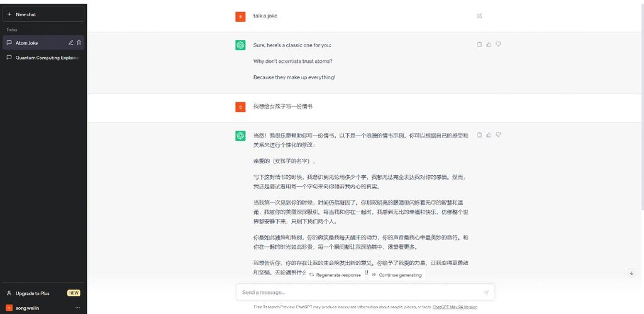This screenshot has height=314, width=644.
Task: Like the Chinese love letter response
Action: pyautogui.click(x=489, y=135)
